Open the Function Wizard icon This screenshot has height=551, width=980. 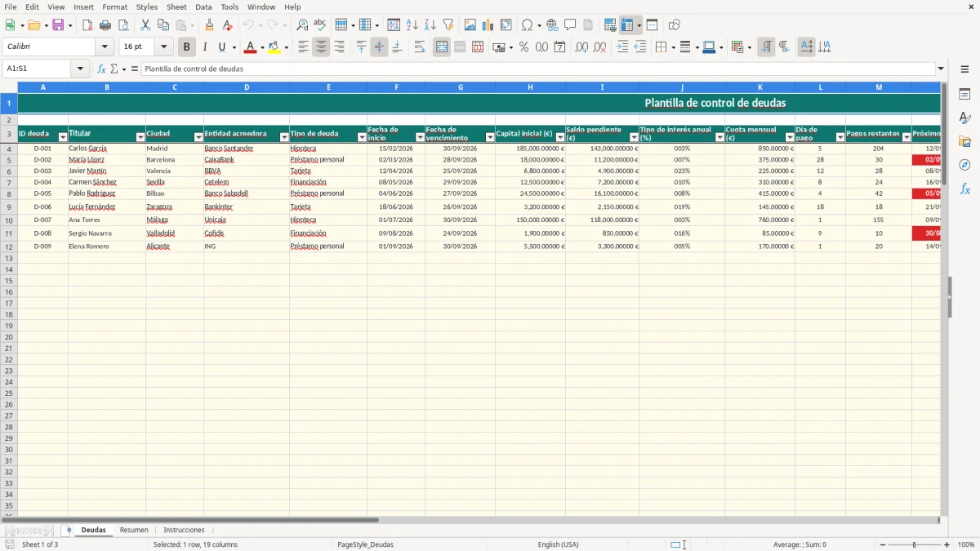point(102,69)
